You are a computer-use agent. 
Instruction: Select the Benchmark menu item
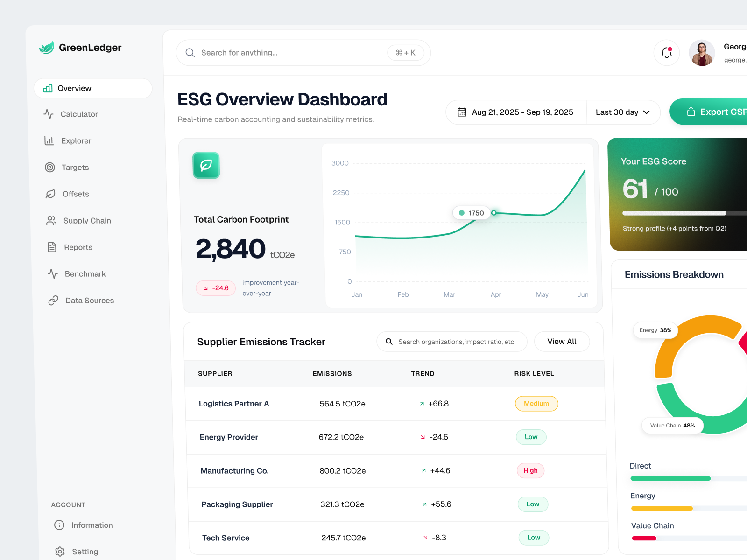click(85, 273)
